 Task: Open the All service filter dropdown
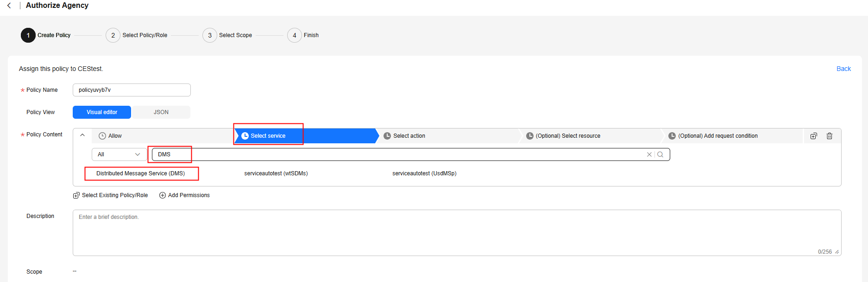(119, 154)
